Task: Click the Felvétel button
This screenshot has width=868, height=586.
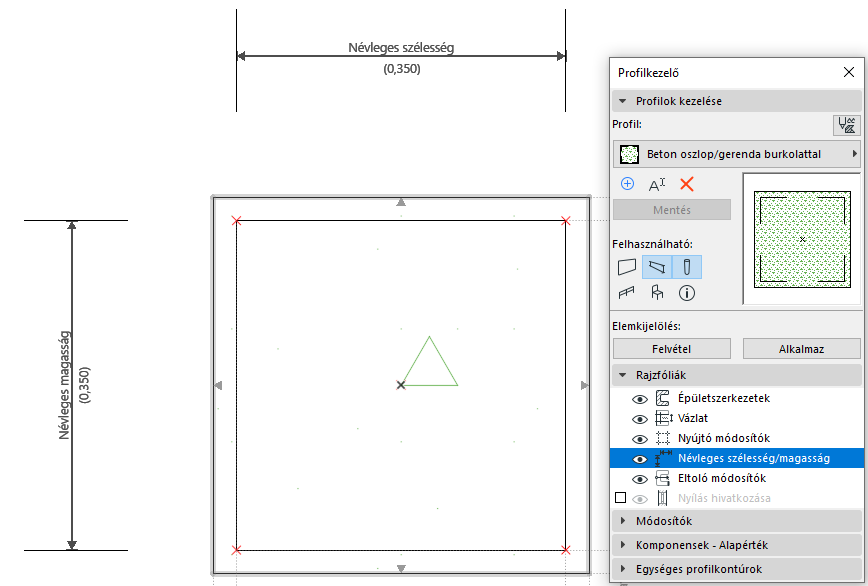Action: (x=672, y=349)
